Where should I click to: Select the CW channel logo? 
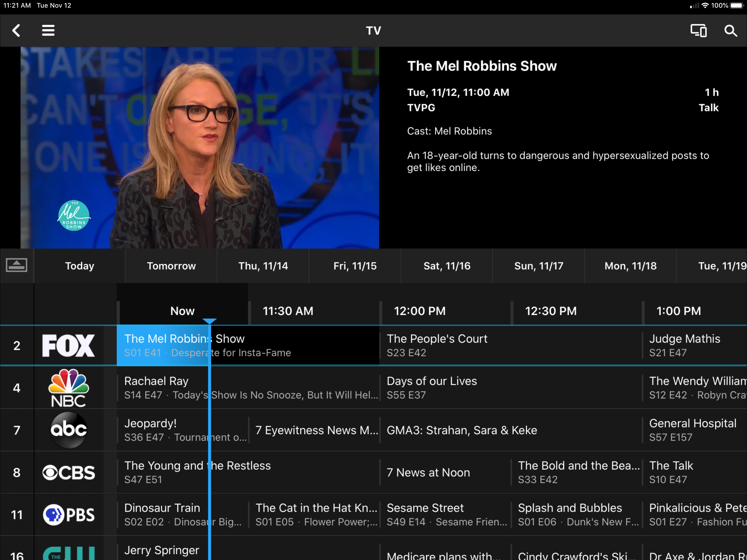pyautogui.click(x=69, y=553)
